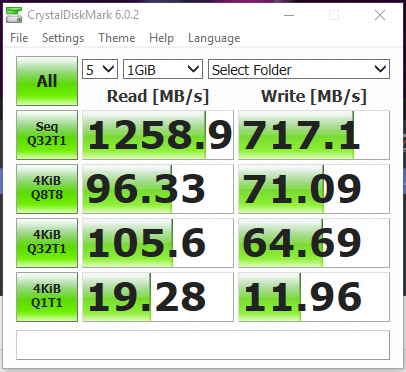Select the Q32T1 read value 105.6
The width and height of the screenshot is (406, 372).
click(x=158, y=243)
